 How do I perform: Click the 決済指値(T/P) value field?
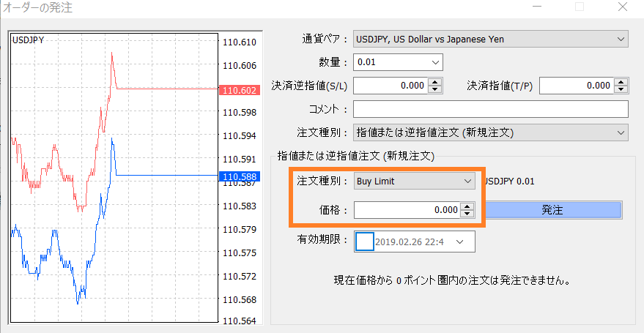coord(577,86)
